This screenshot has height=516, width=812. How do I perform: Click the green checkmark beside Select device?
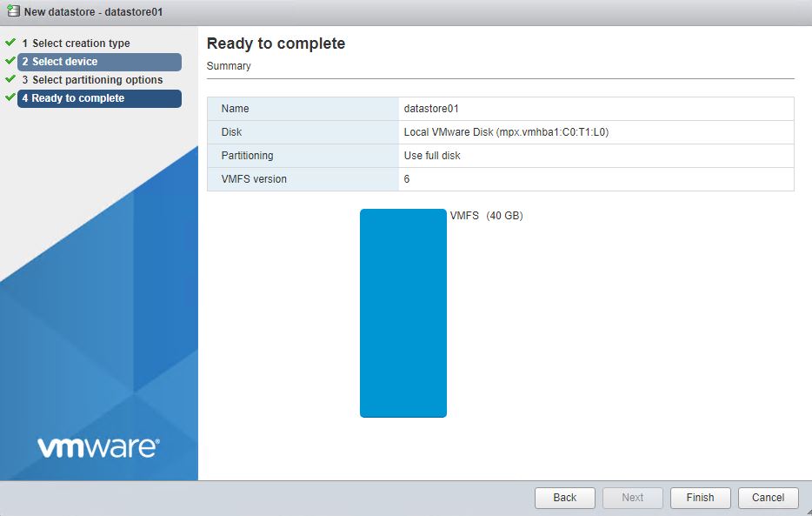10,62
